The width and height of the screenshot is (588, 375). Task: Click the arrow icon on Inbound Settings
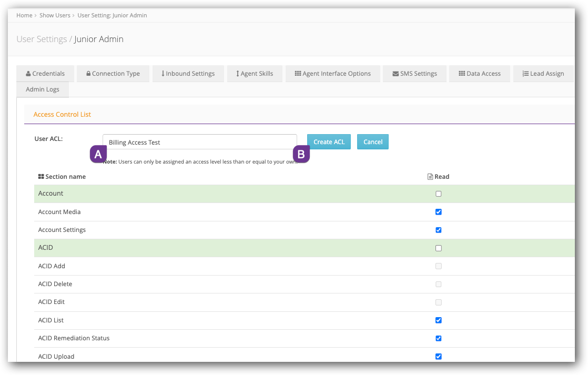[x=162, y=74]
